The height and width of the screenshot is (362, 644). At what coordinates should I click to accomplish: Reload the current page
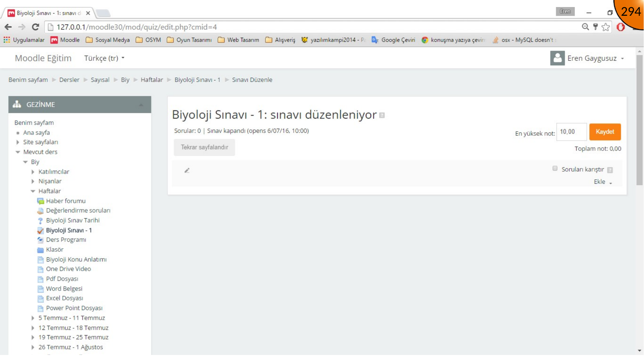tap(36, 27)
